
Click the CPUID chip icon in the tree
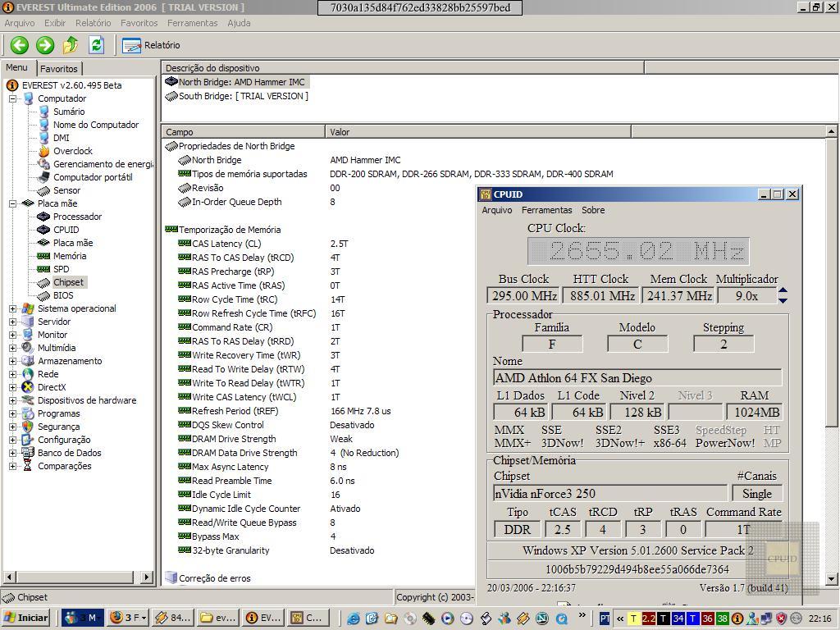44,230
